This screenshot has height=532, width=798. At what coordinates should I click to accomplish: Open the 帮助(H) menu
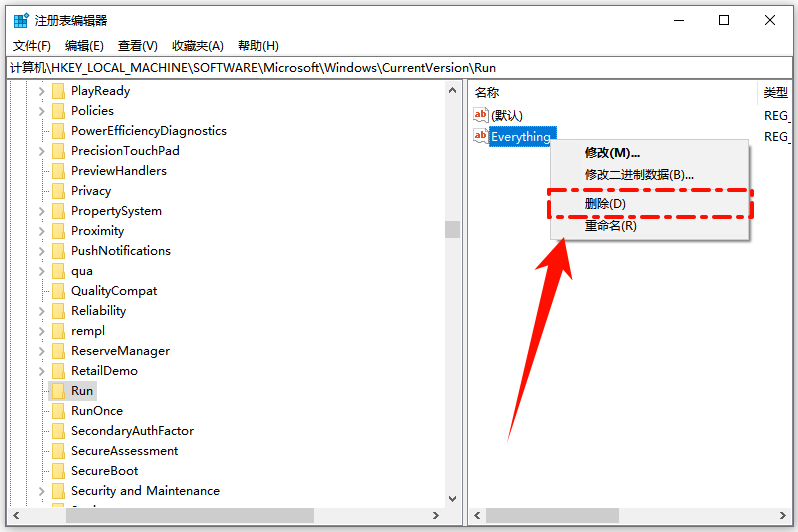click(x=258, y=46)
